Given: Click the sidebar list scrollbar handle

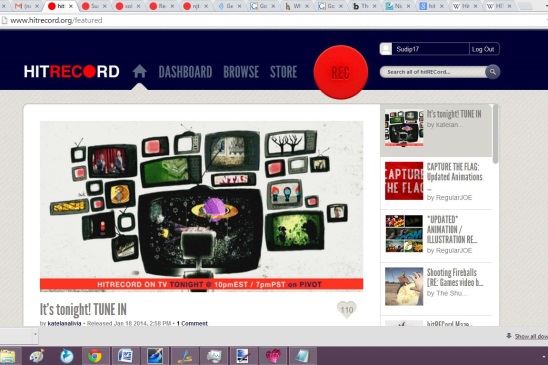Looking at the screenshot, I should click(495, 135).
